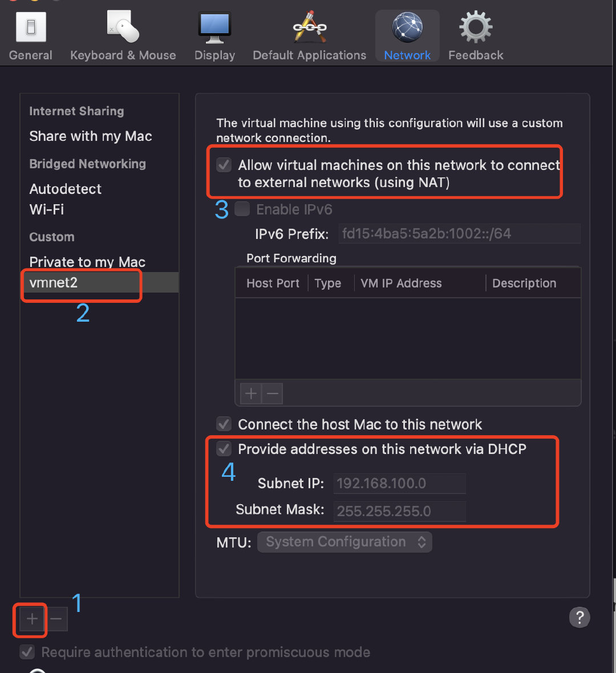This screenshot has height=673, width=616.
Task: Click the Port Forwarding label
Action: tap(291, 258)
